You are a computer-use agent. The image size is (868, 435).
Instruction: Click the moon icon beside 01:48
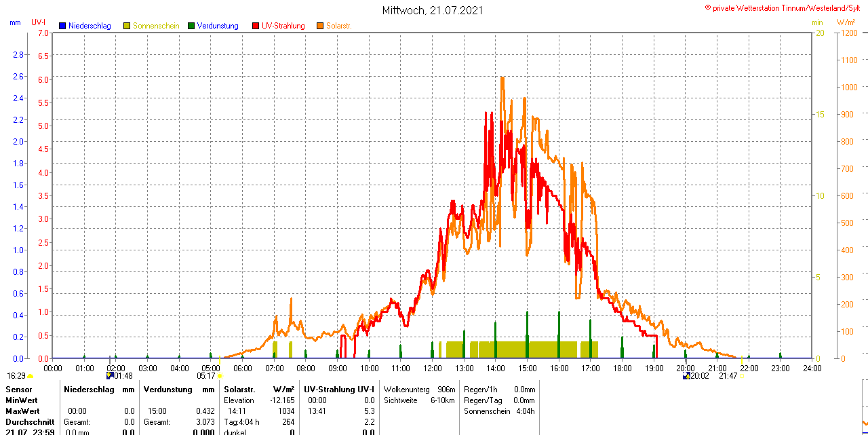(x=110, y=375)
